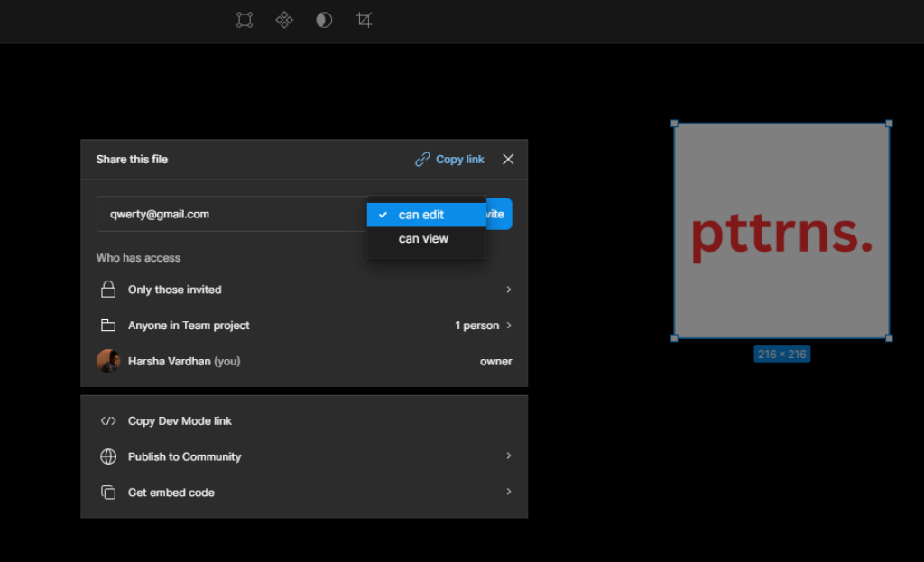This screenshot has height=562, width=924.
Task: Expand the Publish to Community option
Action: coord(508,456)
